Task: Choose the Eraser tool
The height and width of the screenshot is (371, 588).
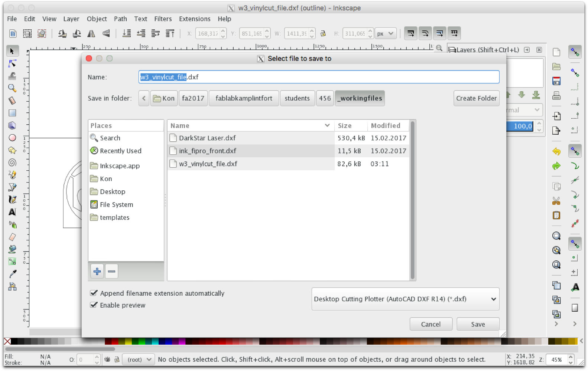Action: [12, 237]
